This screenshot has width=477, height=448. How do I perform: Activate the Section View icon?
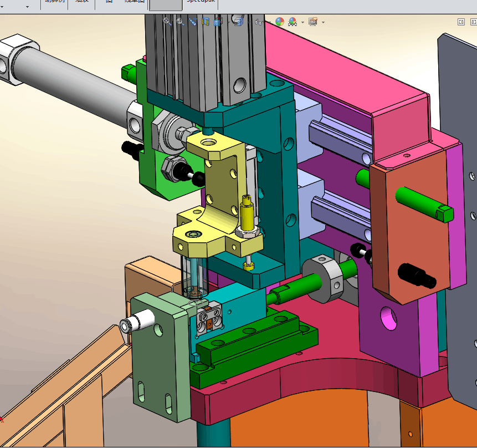(206, 22)
